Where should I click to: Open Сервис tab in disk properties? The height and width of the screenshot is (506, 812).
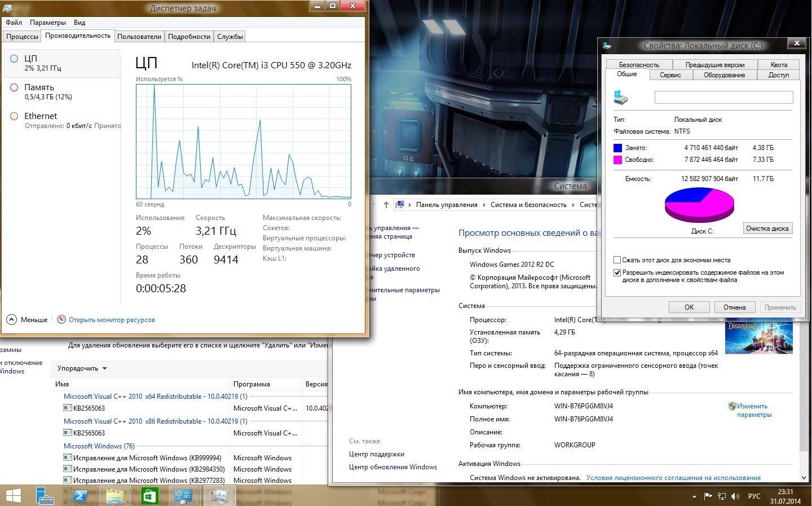[670, 74]
